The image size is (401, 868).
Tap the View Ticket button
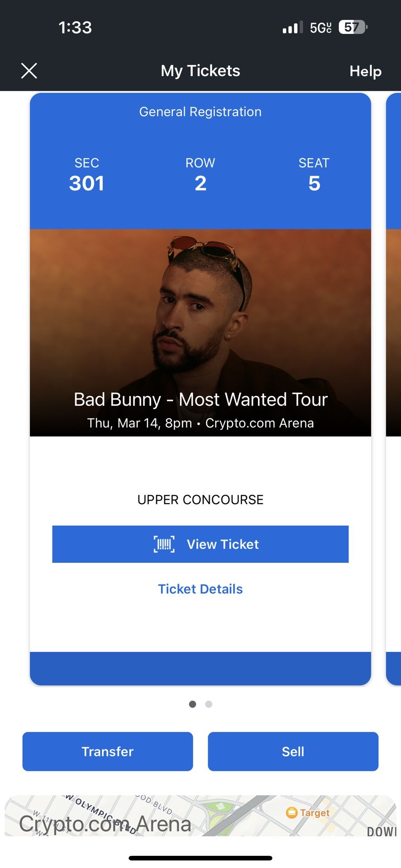200,544
